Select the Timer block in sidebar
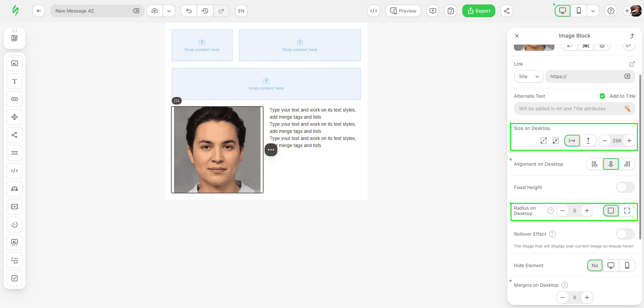Screen dimensions: 644x308 (15, 224)
